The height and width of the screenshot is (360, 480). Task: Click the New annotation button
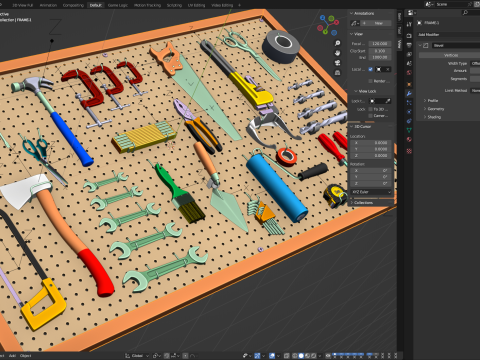(x=376, y=23)
